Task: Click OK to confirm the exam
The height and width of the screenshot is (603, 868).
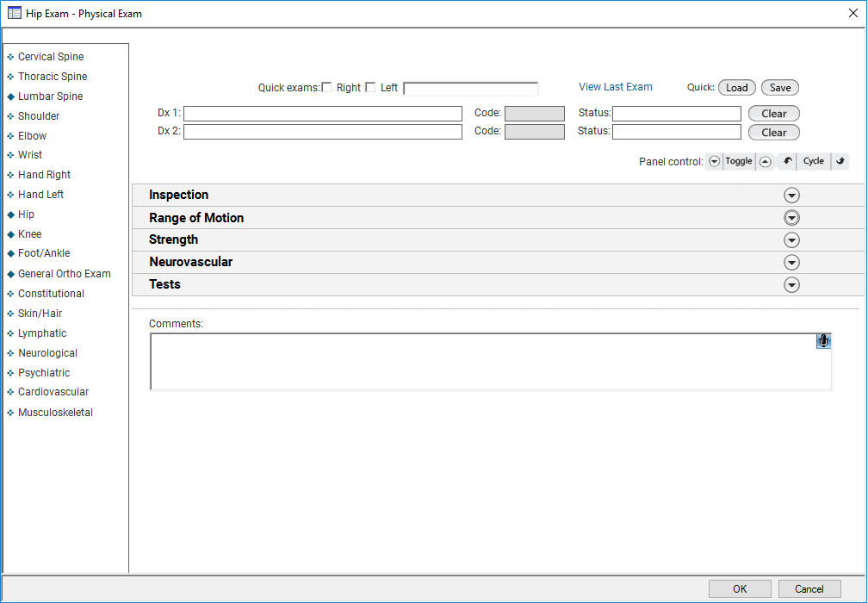Action: pos(741,588)
